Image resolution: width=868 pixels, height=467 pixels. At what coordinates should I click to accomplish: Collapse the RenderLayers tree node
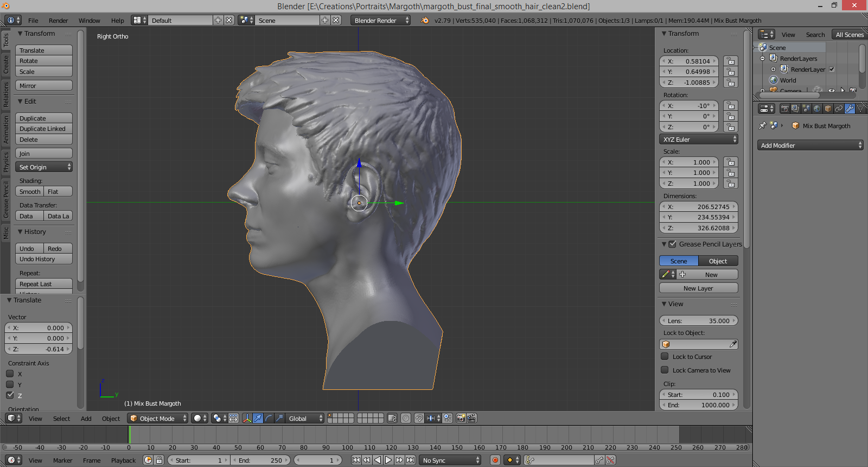[x=762, y=58]
